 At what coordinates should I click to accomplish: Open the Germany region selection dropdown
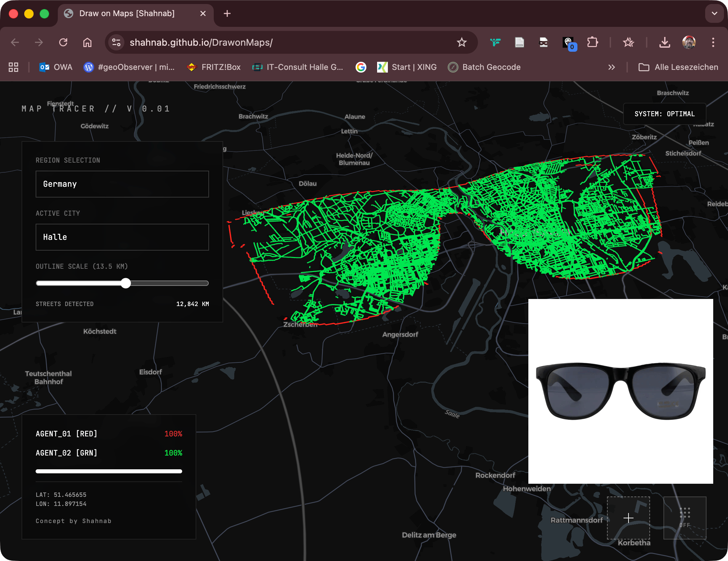pyautogui.click(x=122, y=184)
